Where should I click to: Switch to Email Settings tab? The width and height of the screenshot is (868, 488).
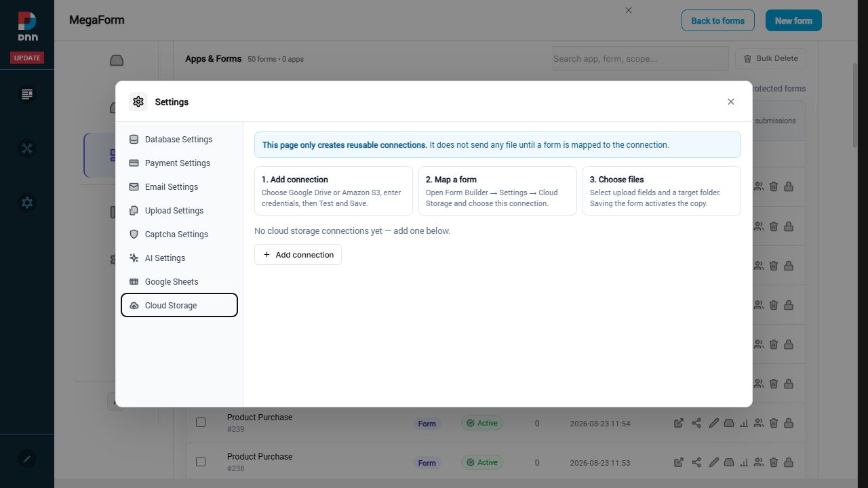coord(179,187)
